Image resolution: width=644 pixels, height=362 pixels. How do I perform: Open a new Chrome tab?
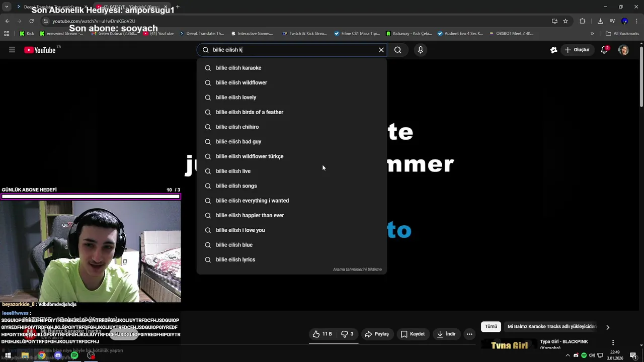[178, 7]
